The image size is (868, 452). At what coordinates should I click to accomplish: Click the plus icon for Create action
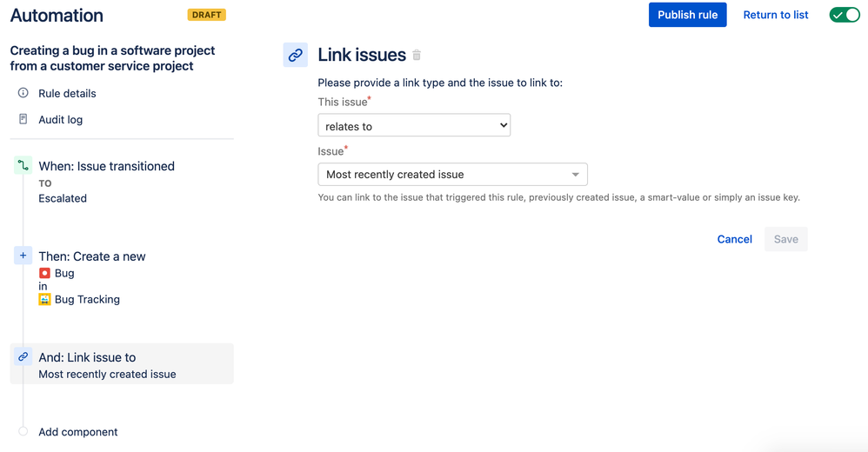pyautogui.click(x=23, y=256)
